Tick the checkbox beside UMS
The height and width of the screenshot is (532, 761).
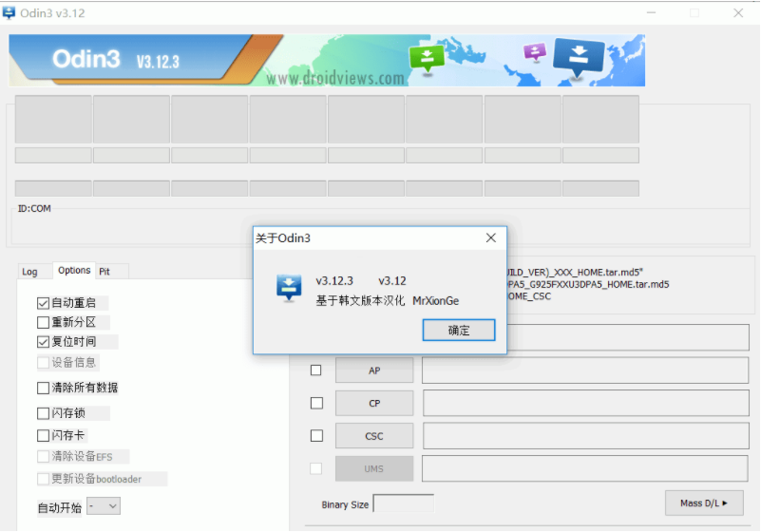(316, 469)
